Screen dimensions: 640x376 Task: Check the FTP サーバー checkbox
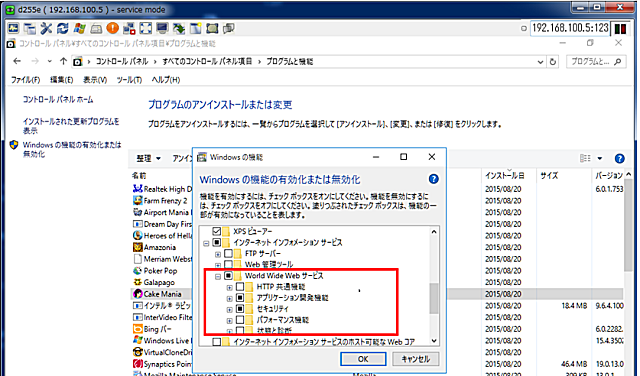click(x=229, y=254)
